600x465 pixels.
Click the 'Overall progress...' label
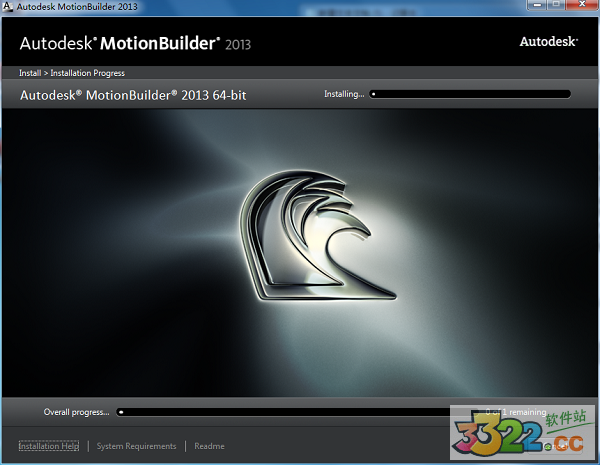tap(76, 412)
